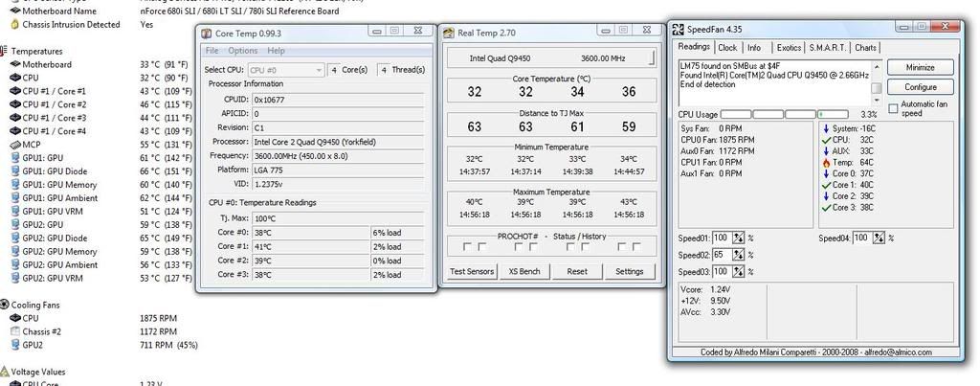980x386 pixels.
Task: Switch to the S.M.A.R.T. tab in SpeedFan
Action: coord(828,48)
